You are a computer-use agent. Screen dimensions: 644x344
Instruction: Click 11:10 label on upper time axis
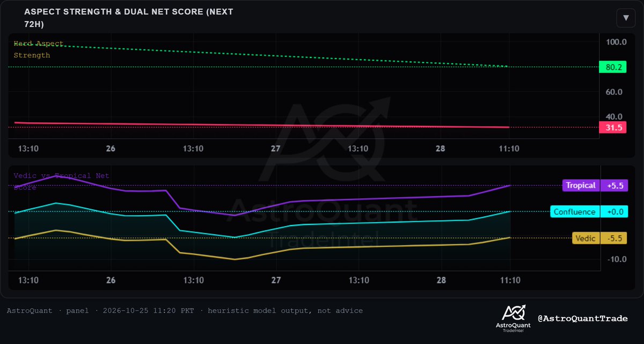(510, 148)
